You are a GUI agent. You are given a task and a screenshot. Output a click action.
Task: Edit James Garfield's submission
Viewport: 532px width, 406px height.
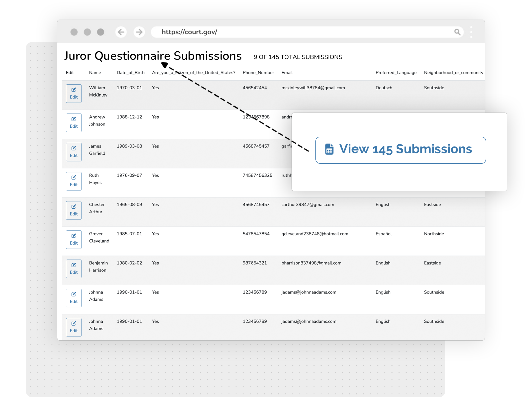click(x=74, y=152)
